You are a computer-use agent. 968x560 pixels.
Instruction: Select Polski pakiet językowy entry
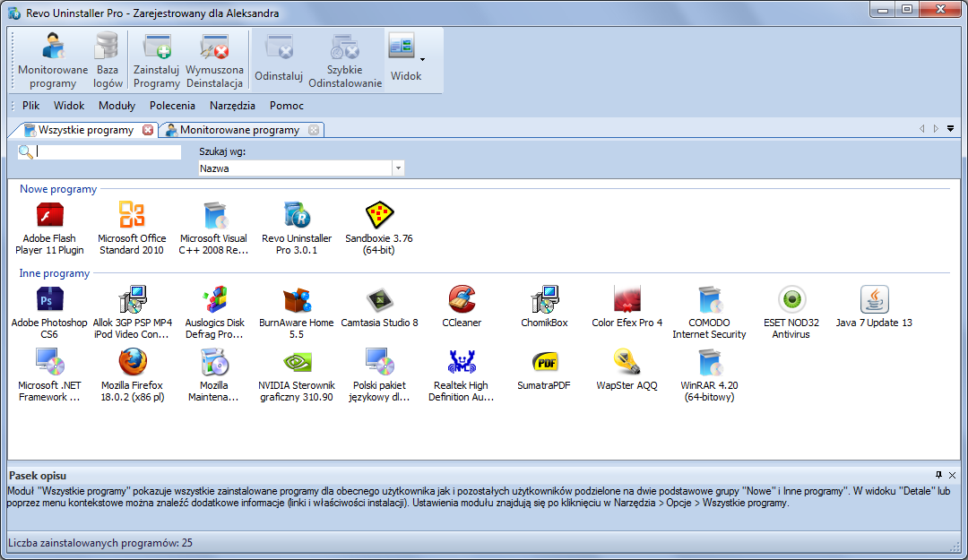379,375
